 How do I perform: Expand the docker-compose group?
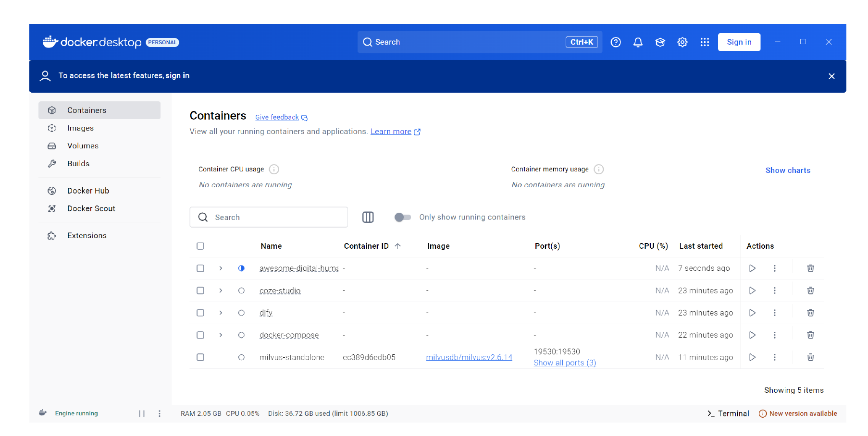tap(221, 335)
